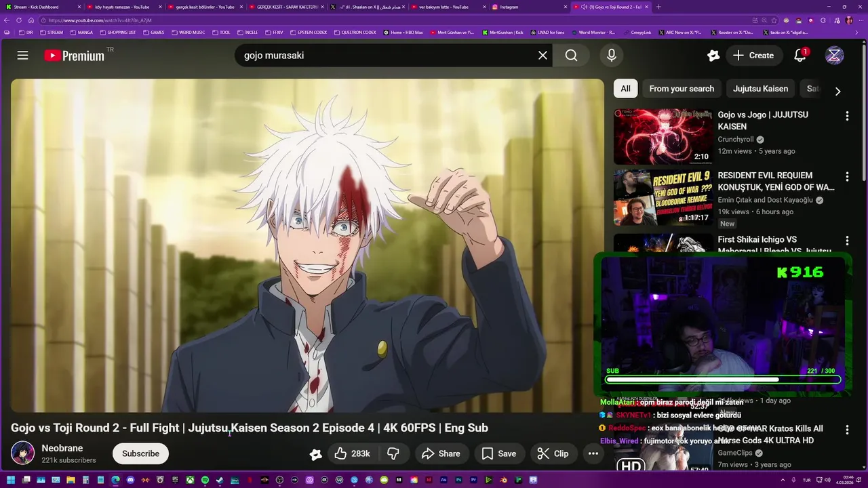Open Emin Çıtak and Dost Kayaoğlu channel
Screen dimensions: 868x488
766,200
